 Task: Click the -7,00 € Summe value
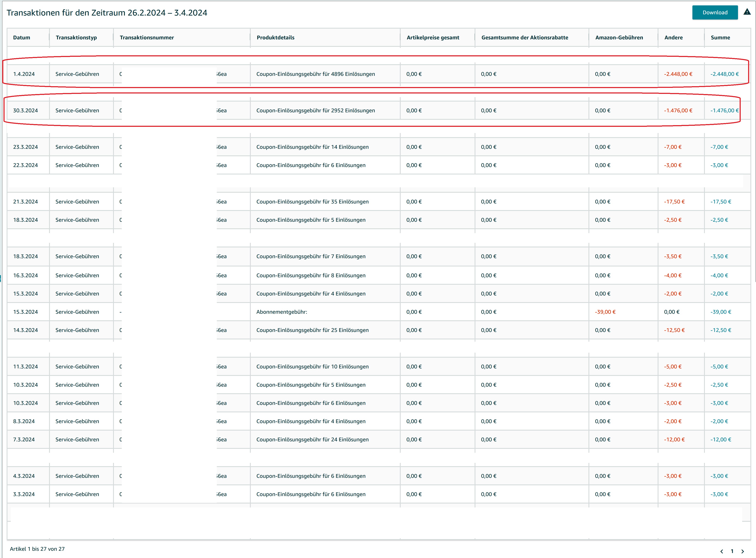pyautogui.click(x=719, y=147)
